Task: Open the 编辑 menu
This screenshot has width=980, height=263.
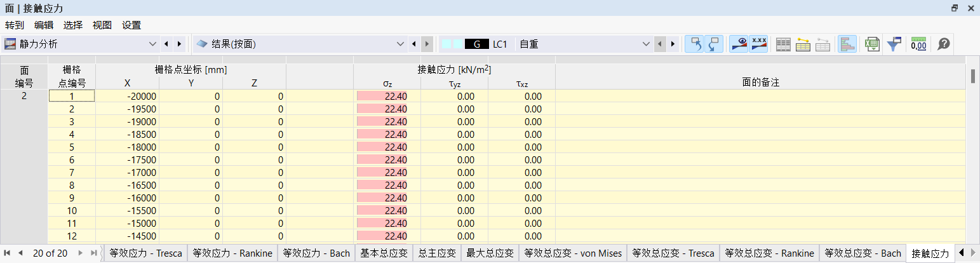Action: (44, 25)
